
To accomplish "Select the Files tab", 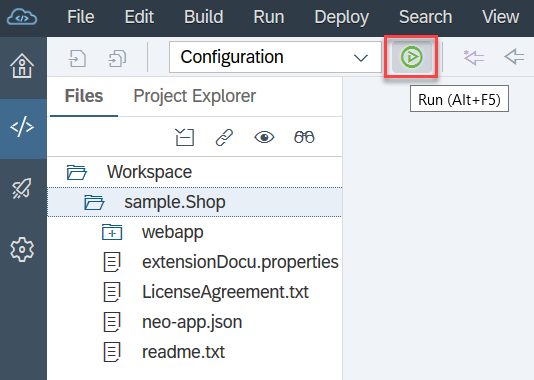I will (x=84, y=96).
